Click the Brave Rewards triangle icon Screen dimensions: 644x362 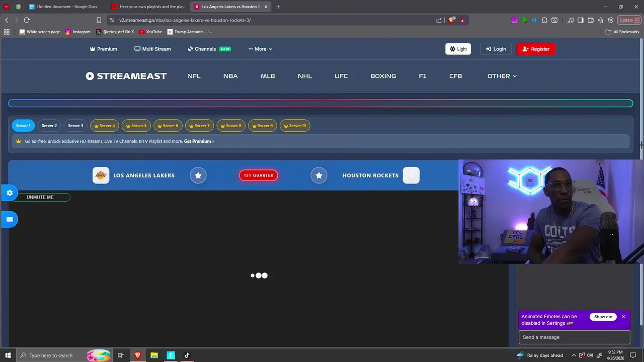pyautogui.click(x=462, y=20)
